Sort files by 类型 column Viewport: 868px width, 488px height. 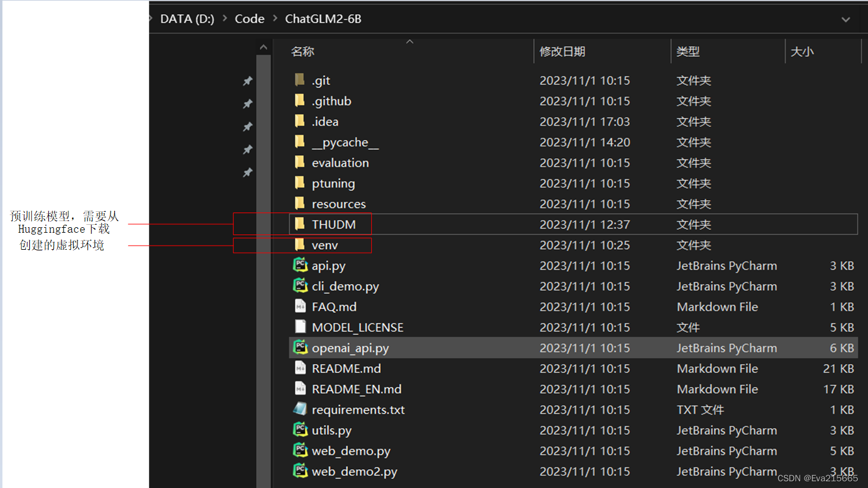pos(688,51)
